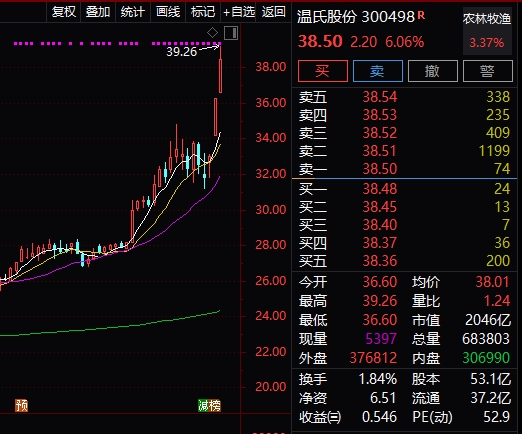Viewport: 522px width, 434px height.
Task: Click the diamond icon above the chart
Action: pos(212,33)
